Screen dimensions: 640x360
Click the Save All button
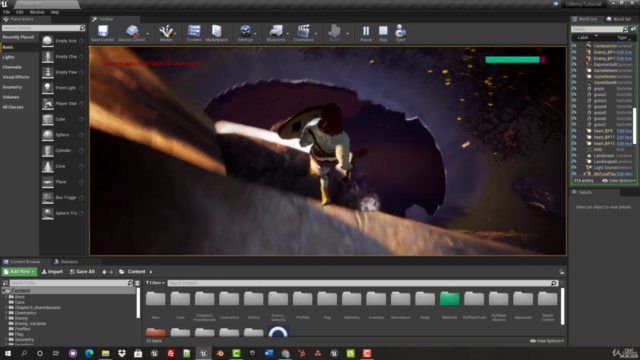[x=82, y=272]
